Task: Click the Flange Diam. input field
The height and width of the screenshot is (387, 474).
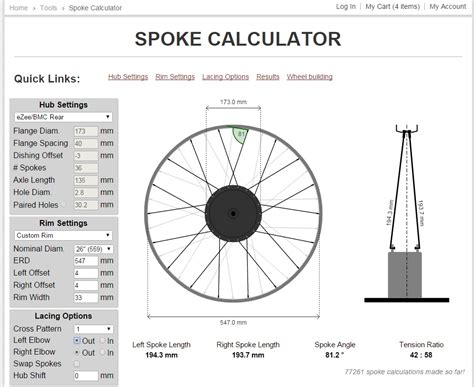Action: [86, 131]
